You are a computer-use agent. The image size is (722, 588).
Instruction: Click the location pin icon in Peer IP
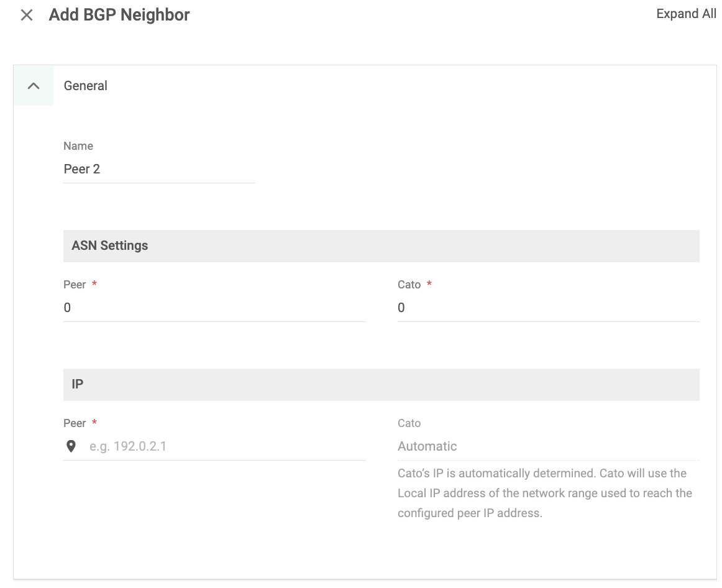click(71, 446)
